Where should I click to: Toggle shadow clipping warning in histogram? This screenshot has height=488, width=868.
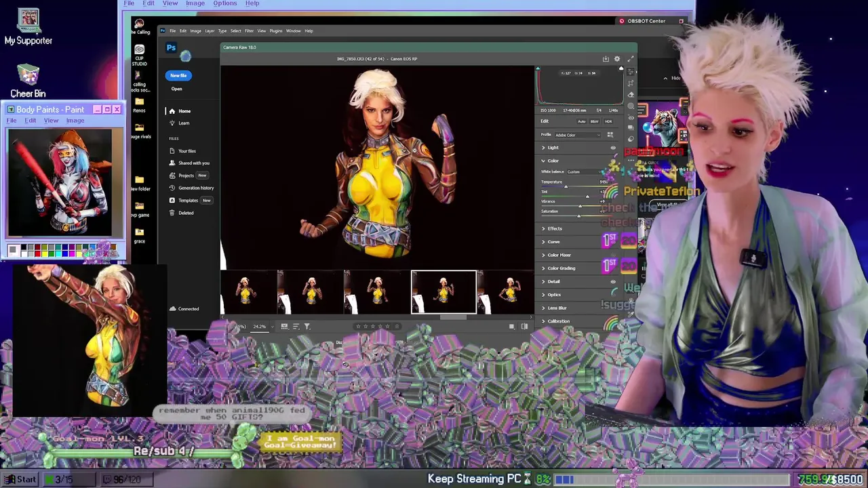pyautogui.click(x=538, y=69)
